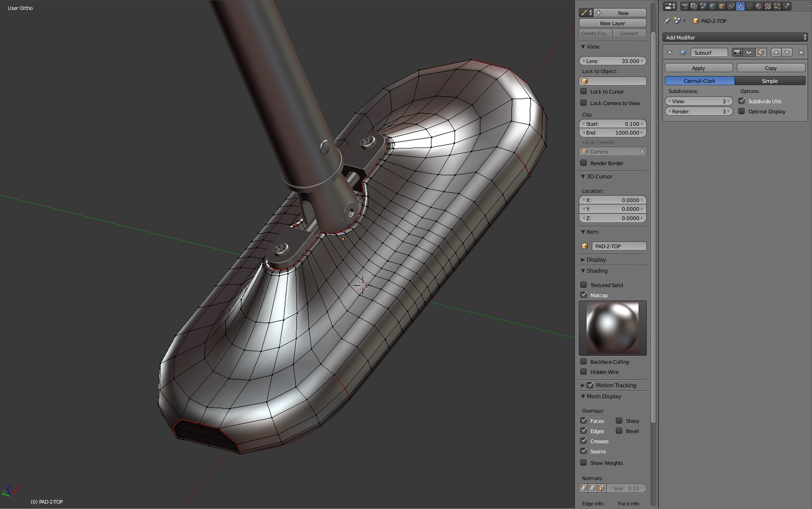Open the Material properties tab (sphere icon)
The image size is (812, 509).
coord(758,6)
